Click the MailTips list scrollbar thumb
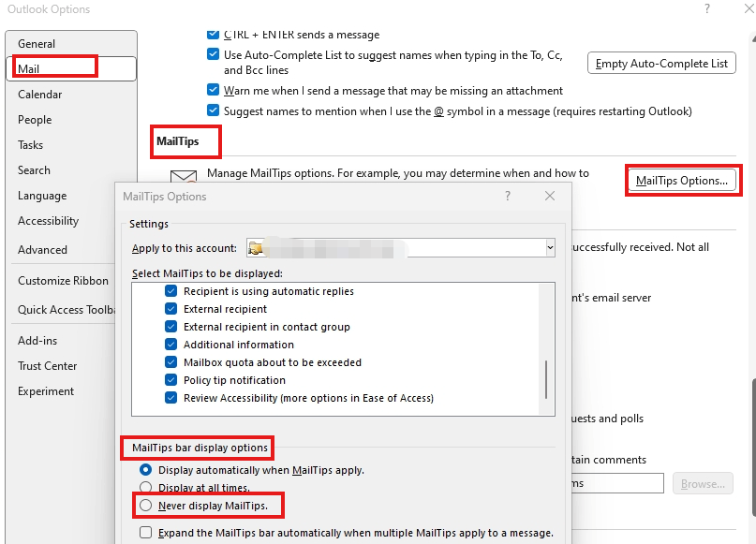Screen dimensions: 756x544 [x=546, y=380]
